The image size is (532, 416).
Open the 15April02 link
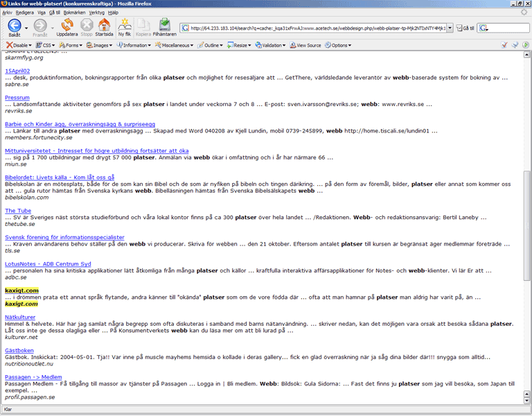(x=17, y=71)
